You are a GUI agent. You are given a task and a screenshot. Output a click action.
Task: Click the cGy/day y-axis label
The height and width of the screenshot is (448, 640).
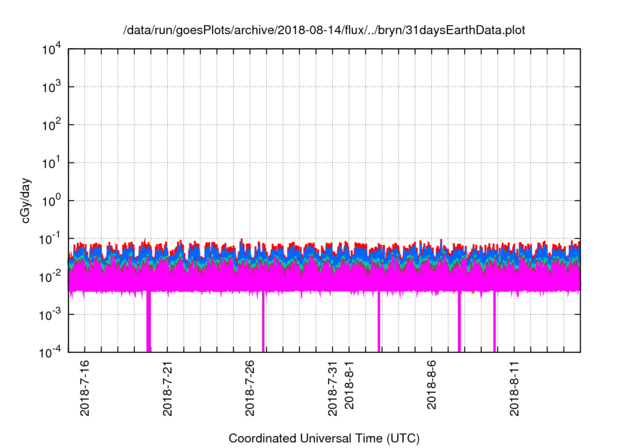click(29, 200)
